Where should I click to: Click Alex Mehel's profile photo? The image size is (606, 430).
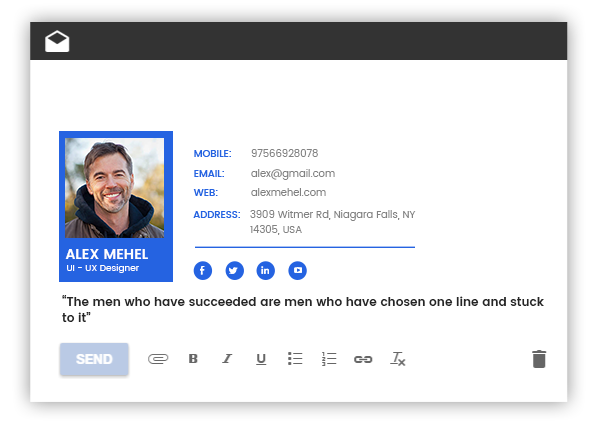[114, 188]
